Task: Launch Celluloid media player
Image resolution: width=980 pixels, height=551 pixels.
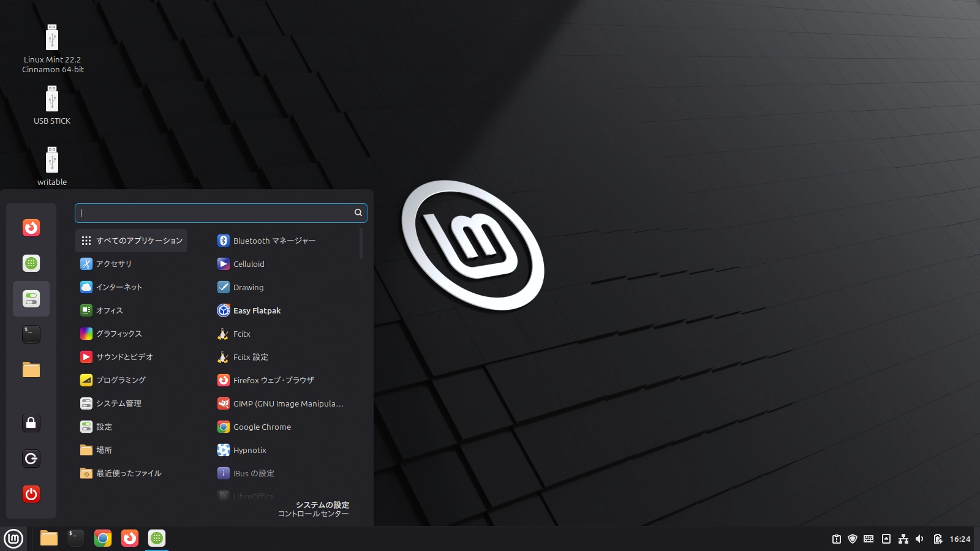Action: [285, 264]
